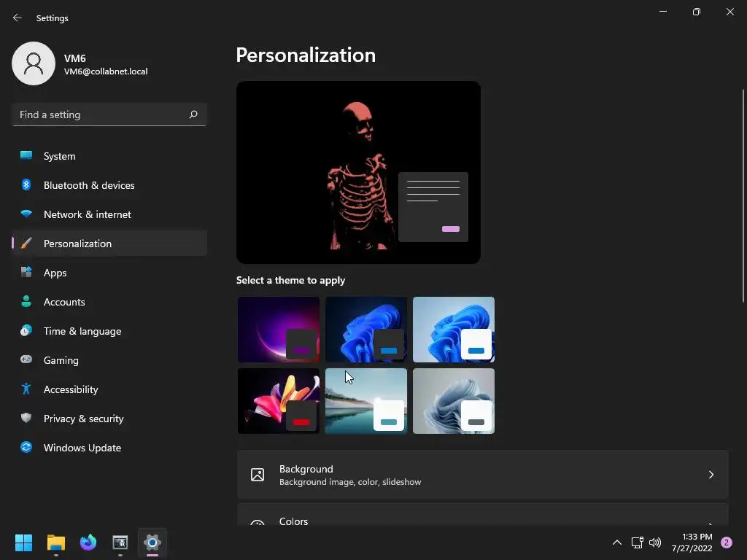Open Network & internet settings
The width and height of the screenshot is (747, 560).
tap(109, 214)
